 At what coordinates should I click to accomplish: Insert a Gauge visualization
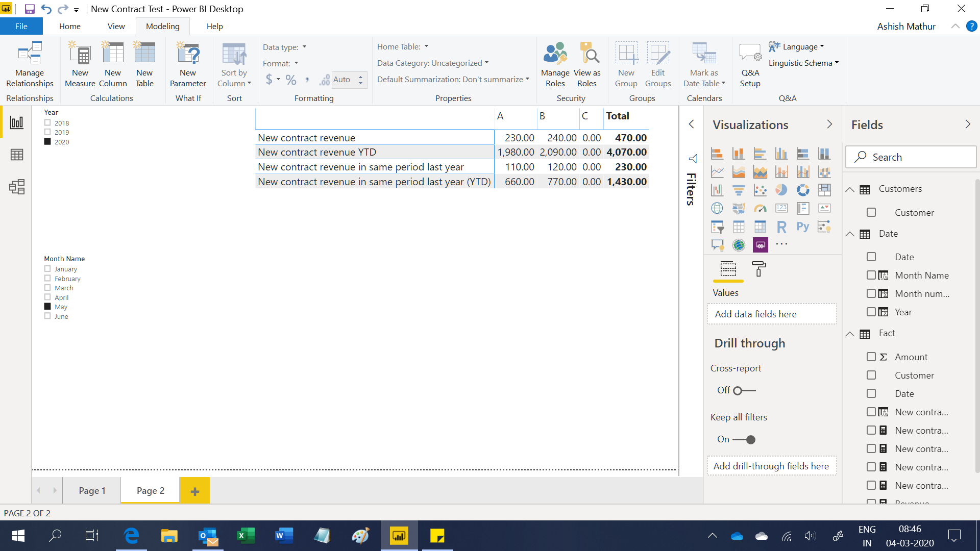[760, 208]
